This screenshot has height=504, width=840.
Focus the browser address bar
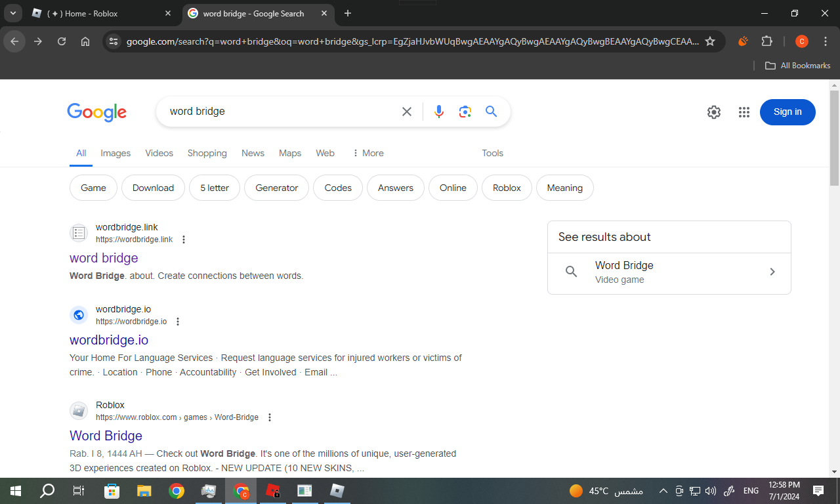tap(412, 41)
